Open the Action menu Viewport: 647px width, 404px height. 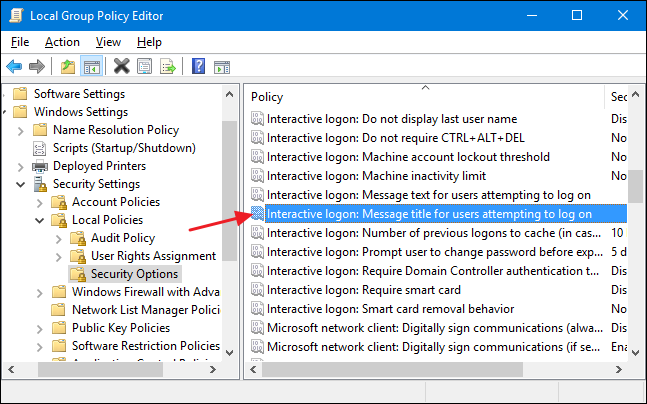[62, 42]
